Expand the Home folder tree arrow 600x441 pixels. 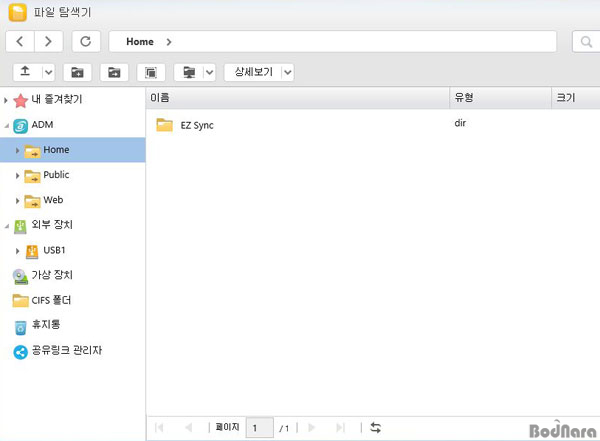[x=17, y=150]
